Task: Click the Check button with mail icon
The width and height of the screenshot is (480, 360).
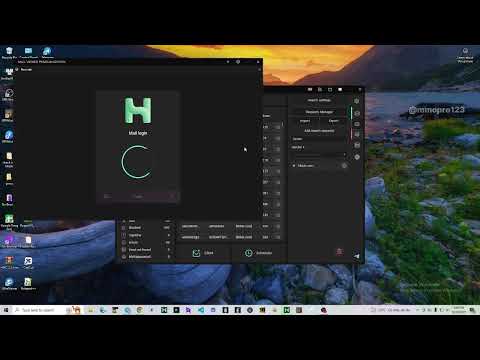Action: [x=203, y=253]
